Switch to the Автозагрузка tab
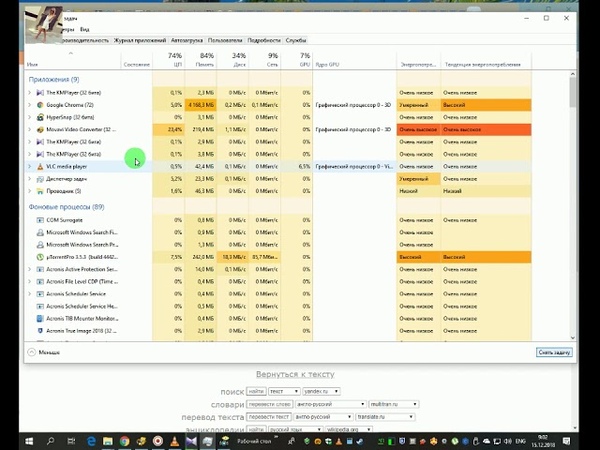The image size is (600, 450). tap(187, 40)
